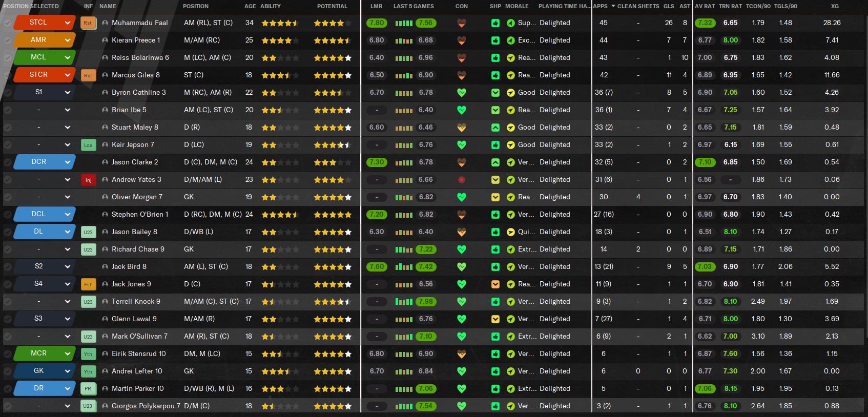868x417 pixels.
Task: Tick the selection circle for Muhammadu Faal's row
Action: point(8,23)
